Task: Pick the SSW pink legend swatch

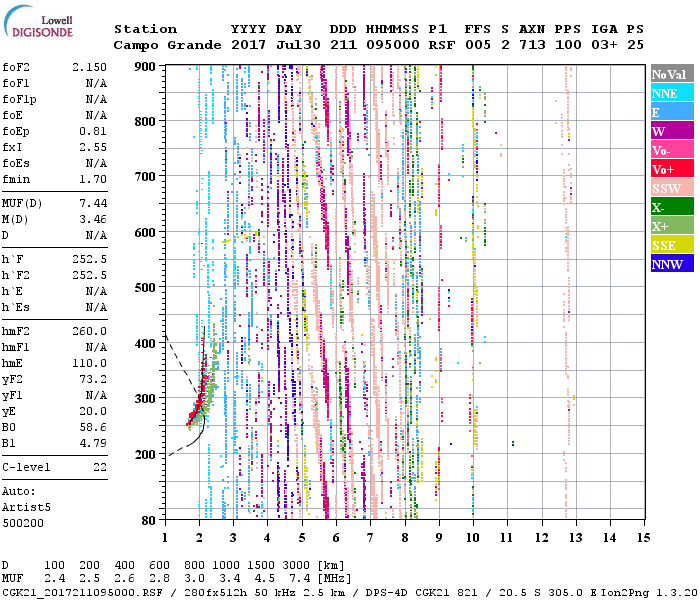Action: pos(668,189)
